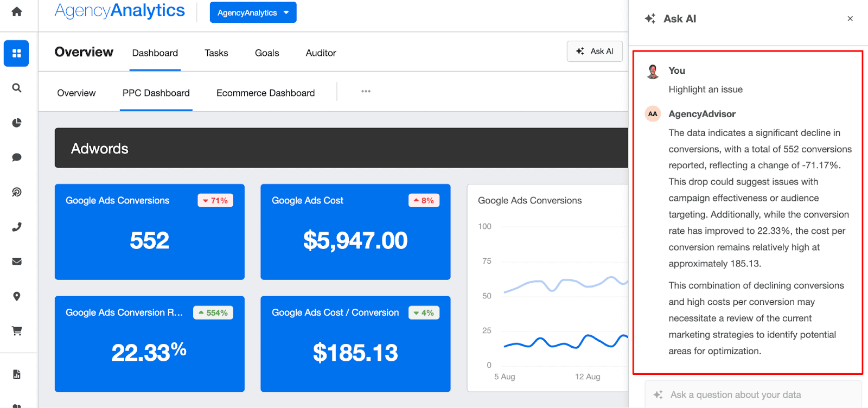Viewport: 868px width, 408px height.
Task: Expand the AgencyAnalytics campaign dropdown
Action: tap(253, 12)
